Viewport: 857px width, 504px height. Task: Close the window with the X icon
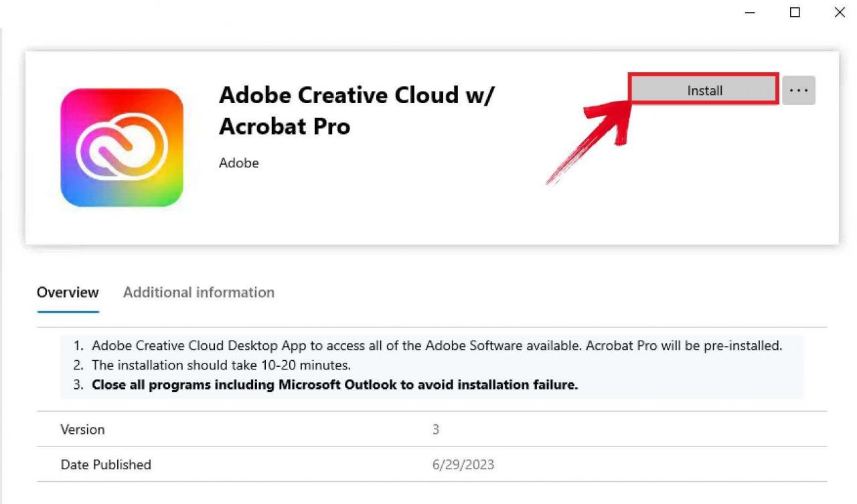(x=839, y=13)
